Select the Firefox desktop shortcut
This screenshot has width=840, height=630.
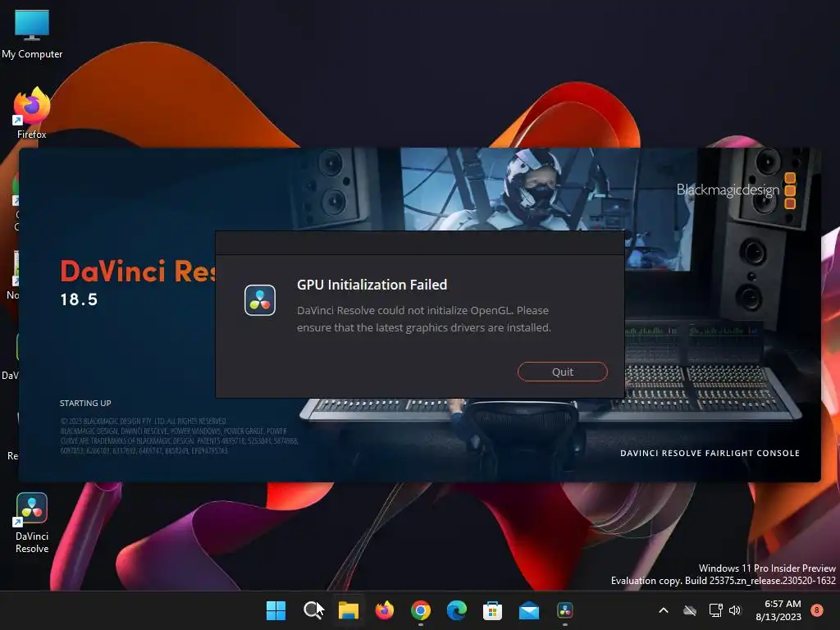(x=32, y=113)
